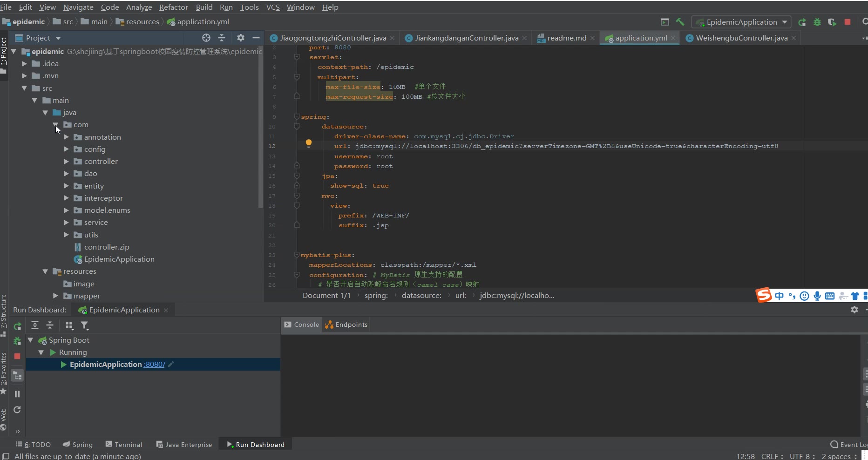Click the filter icon in Run Dashboard toolbar
This screenshot has width=868, height=460.
point(84,325)
